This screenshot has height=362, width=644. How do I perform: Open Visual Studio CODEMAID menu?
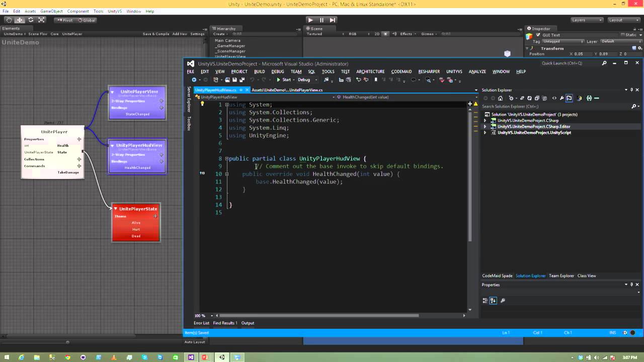click(401, 71)
